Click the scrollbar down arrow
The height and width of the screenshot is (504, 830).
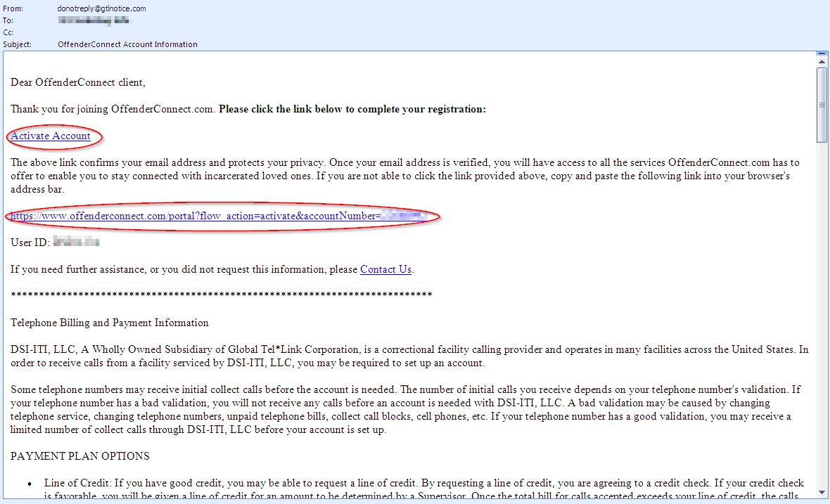(822, 492)
